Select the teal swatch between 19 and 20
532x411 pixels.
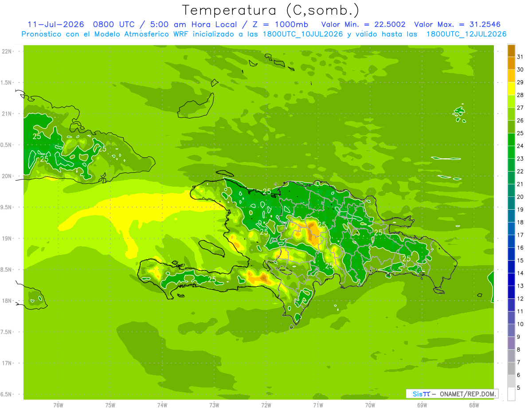pyautogui.click(x=511, y=203)
